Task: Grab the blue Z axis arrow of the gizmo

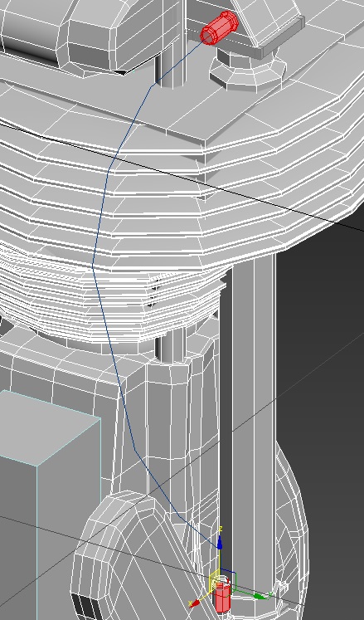Action: click(220, 542)
